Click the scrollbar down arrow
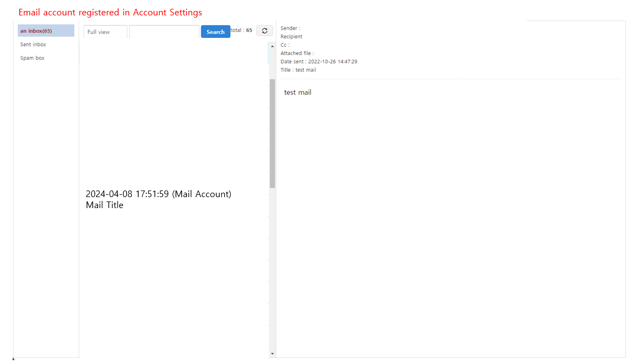 273,354
